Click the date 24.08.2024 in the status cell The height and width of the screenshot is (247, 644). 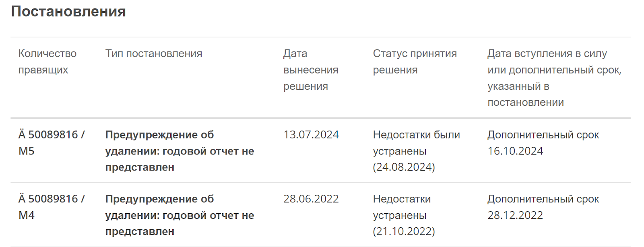point(404,167)
